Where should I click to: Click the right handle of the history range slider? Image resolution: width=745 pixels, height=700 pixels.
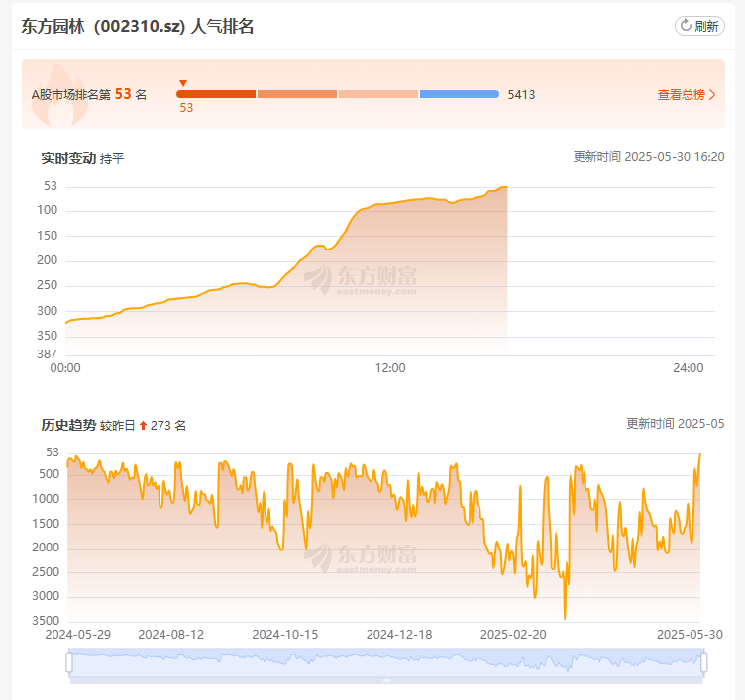pyautogui.click(x=703, y=663)
